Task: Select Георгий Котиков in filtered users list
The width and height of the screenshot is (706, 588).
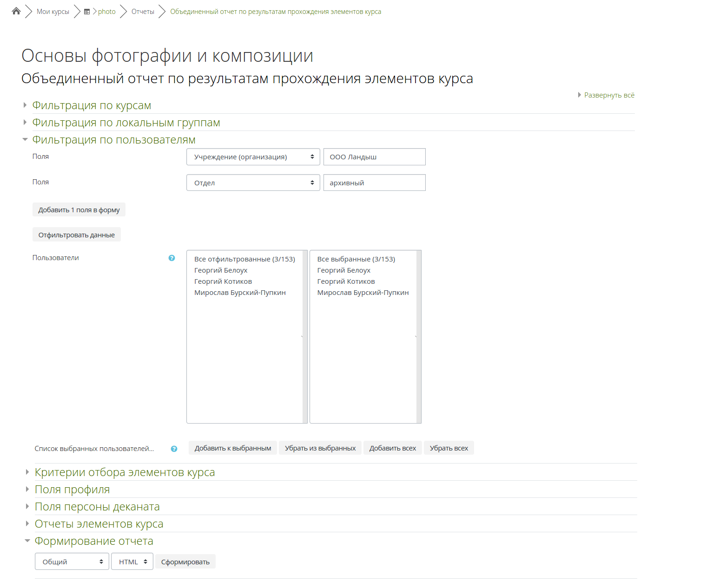Action: point(223,281)
